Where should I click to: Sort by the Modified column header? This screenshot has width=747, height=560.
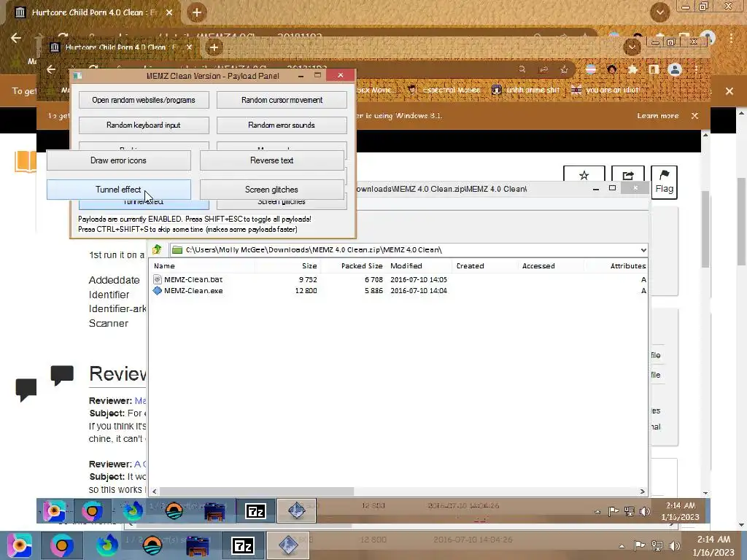pyautogui.click(x=406, y=265)
